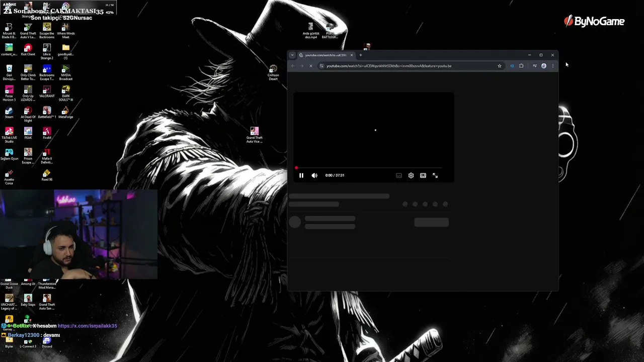Launch VALORANT from desktop

pyautogui.click(x=47, y=92)
